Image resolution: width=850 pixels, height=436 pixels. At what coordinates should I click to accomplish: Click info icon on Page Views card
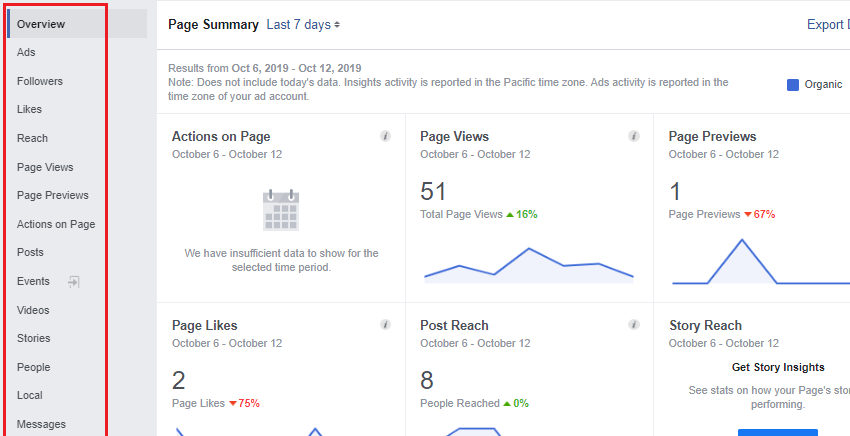(x=634, y=136)
